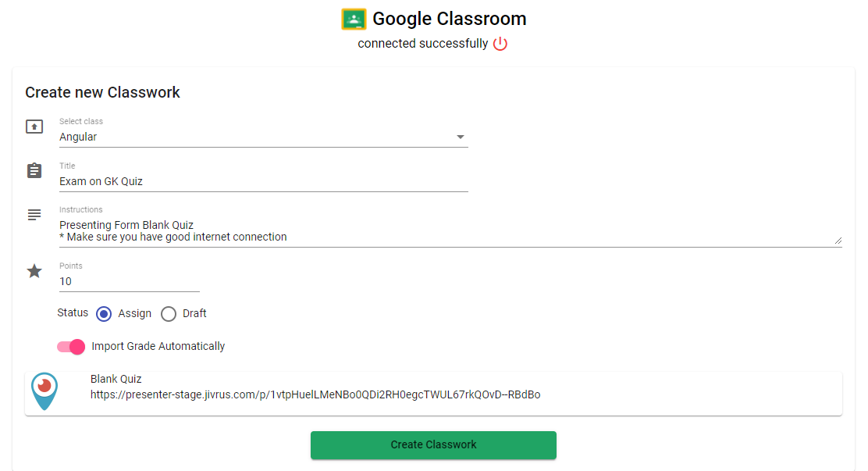
Task: Click the star icon next to Points
Action: 34,271
